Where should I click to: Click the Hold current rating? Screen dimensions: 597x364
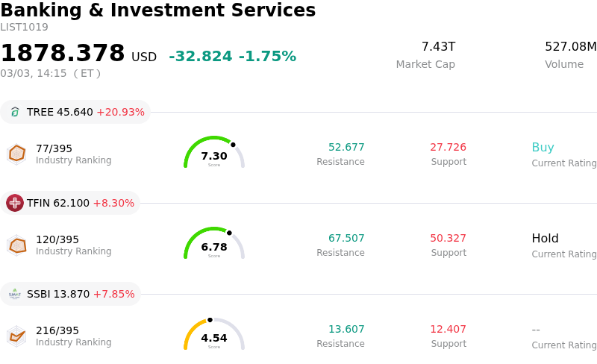[545, 239]
